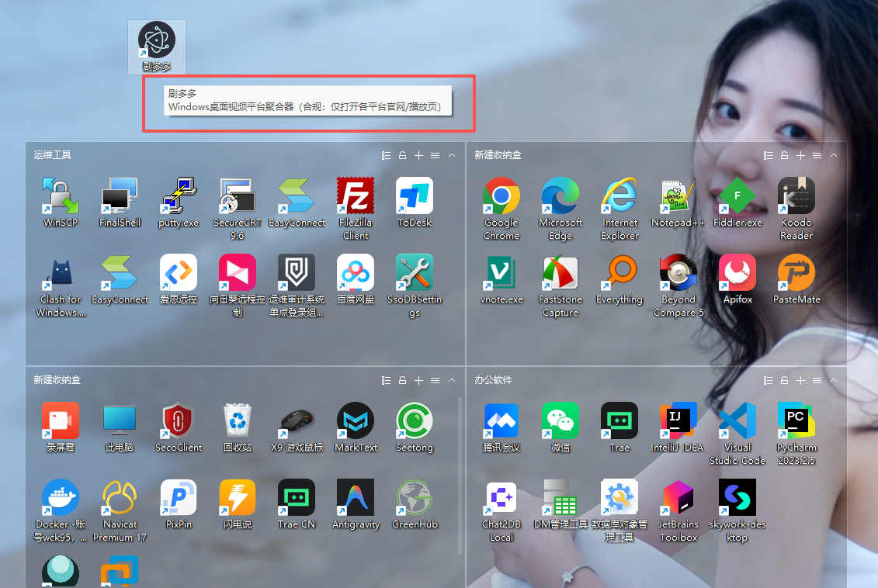Toggle the lock on the 运维工具 box

(402, 155)
